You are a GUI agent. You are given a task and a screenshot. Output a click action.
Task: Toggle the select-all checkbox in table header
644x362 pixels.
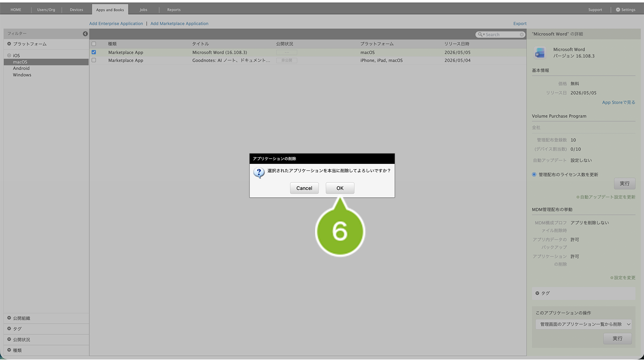(x=94, y=44)
